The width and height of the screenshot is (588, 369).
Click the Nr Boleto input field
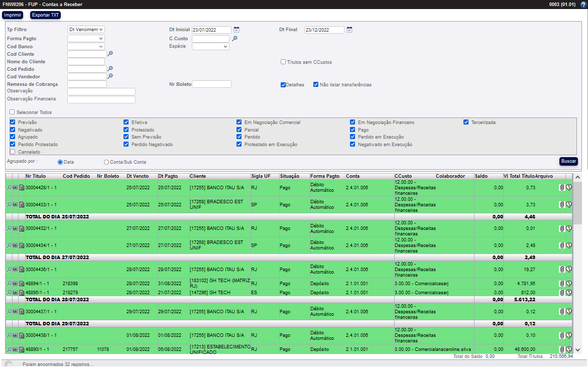pos(211,84)
